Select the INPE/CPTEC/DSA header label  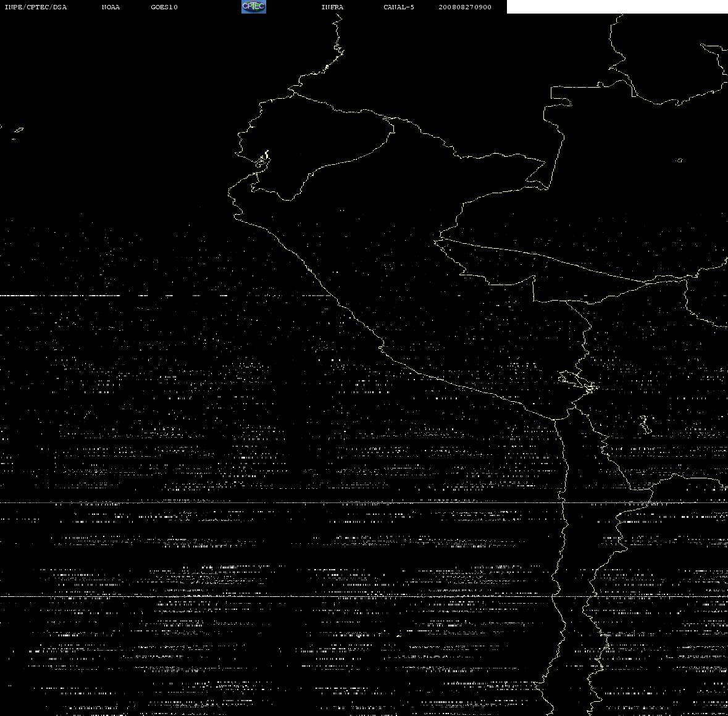(x=36, y=7)
